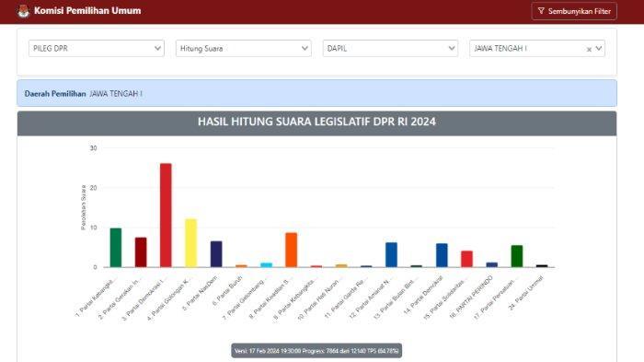Screen dimensions: 644x362
Task: Open the Hitung Suara dropdown
Action: [x=243, y=49]
